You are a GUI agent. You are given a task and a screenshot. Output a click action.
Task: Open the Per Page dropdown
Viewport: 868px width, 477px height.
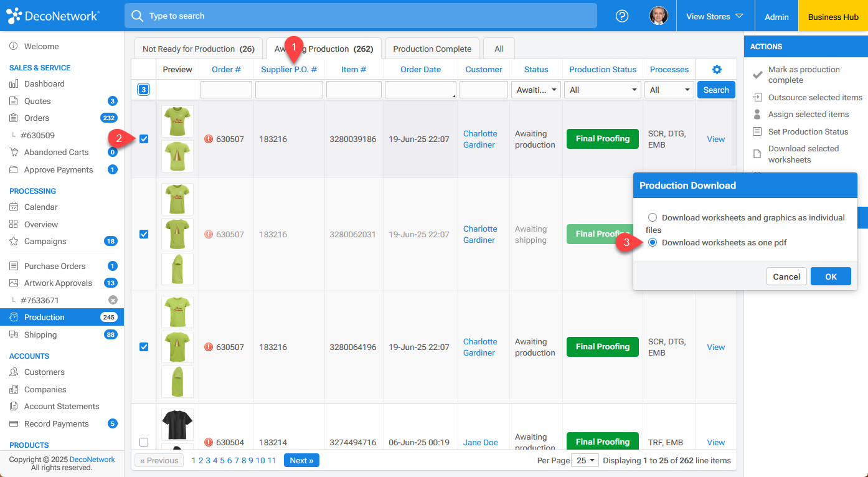coord(585,460)
